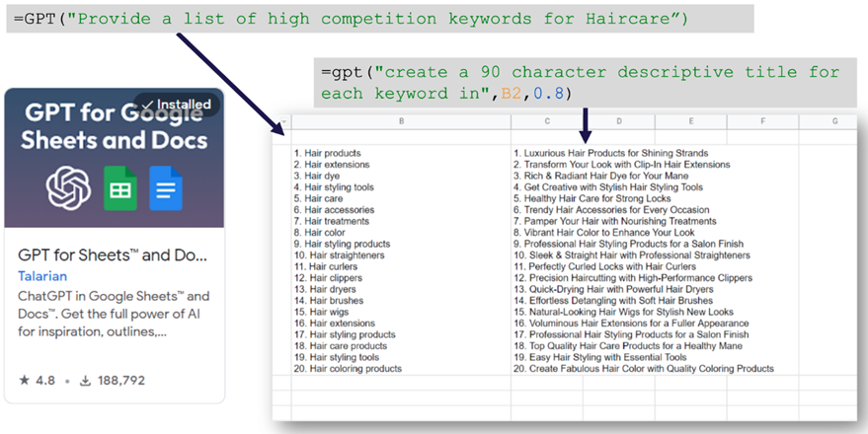The image size is (868, 434).
Task: Click '2. Hair extensions' line
Action: [x=332, y=165]
